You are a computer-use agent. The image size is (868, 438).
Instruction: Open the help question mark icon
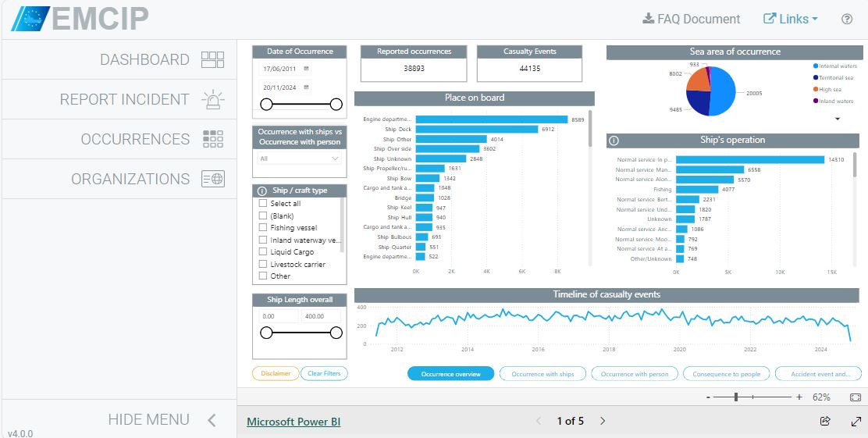tap(846, 19)
